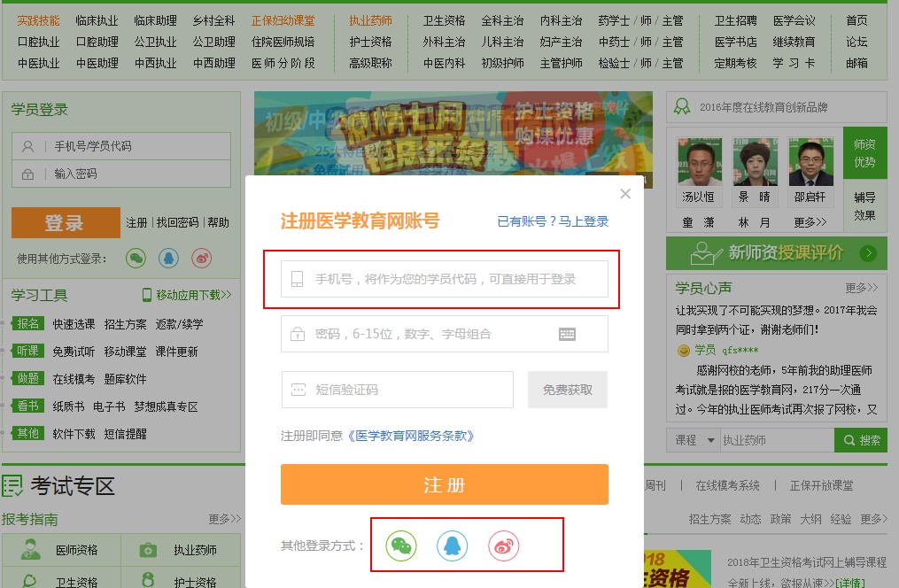Viewport: 899px width, 588px height.
Task: Select the 师资优势 tab
Action: tap(864, 153)
